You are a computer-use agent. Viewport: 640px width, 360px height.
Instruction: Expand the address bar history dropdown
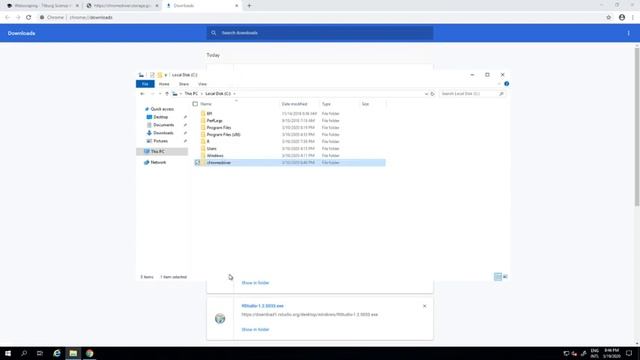426,94
